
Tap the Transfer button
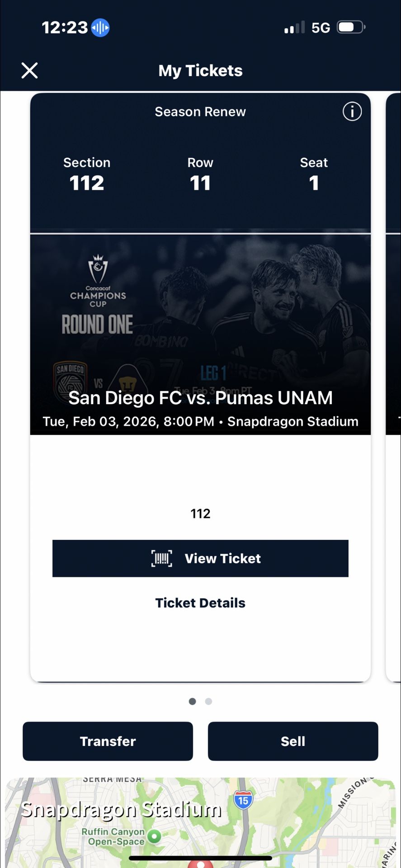coord(108,741)
